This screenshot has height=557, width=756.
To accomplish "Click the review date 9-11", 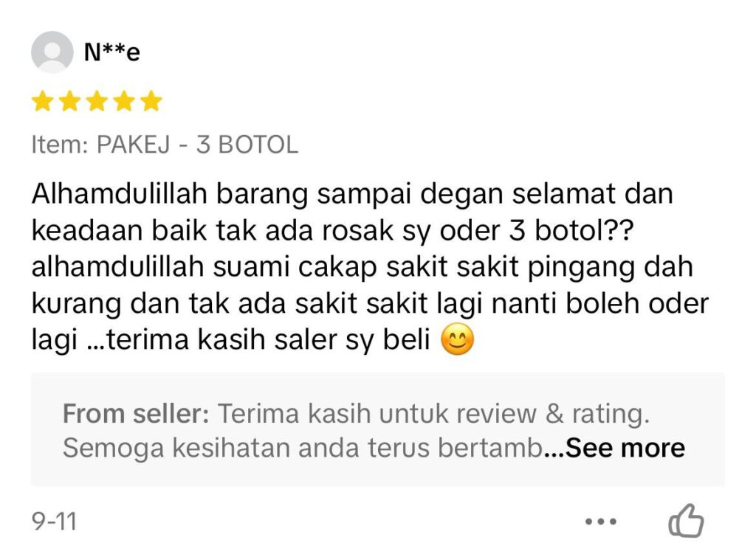I will click(x=54, y=522).
